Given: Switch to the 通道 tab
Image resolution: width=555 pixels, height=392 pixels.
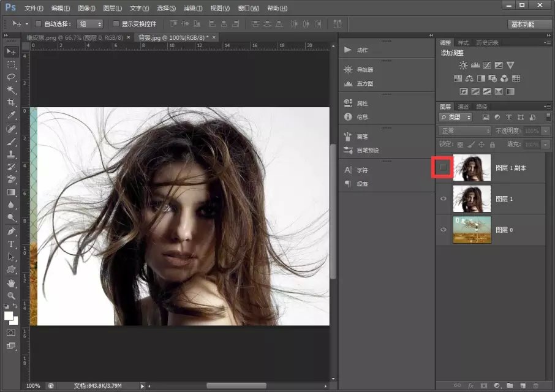Looking at the screenshot, I should pyautogui.click(x=464, y=107).
